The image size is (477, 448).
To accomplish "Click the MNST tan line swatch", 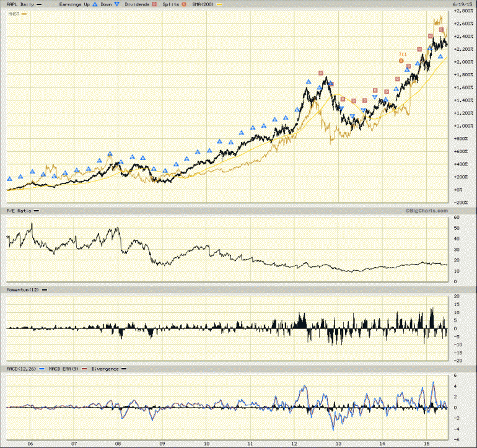I will pyautogui.click(x=24, y=14).
